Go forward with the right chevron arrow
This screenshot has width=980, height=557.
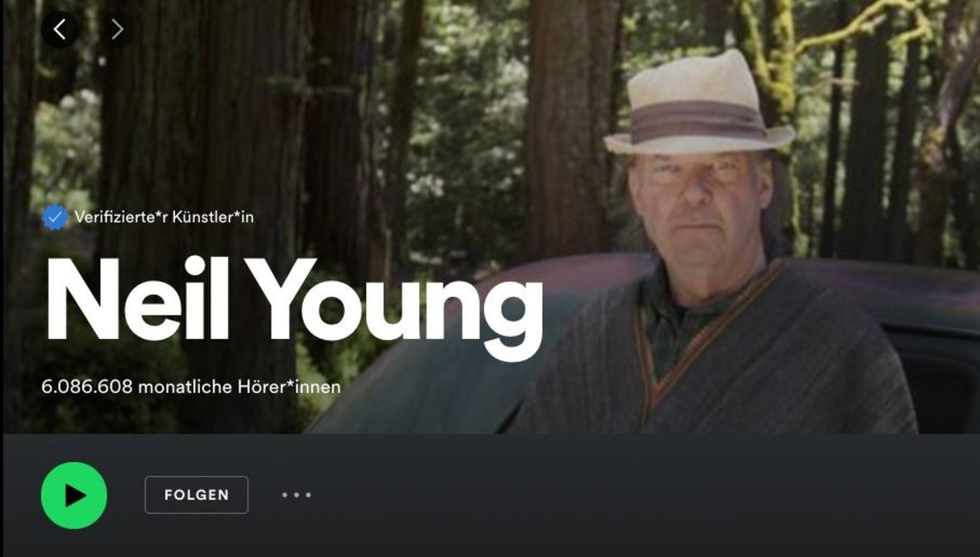pyautogui.click(x=117, y=30)
